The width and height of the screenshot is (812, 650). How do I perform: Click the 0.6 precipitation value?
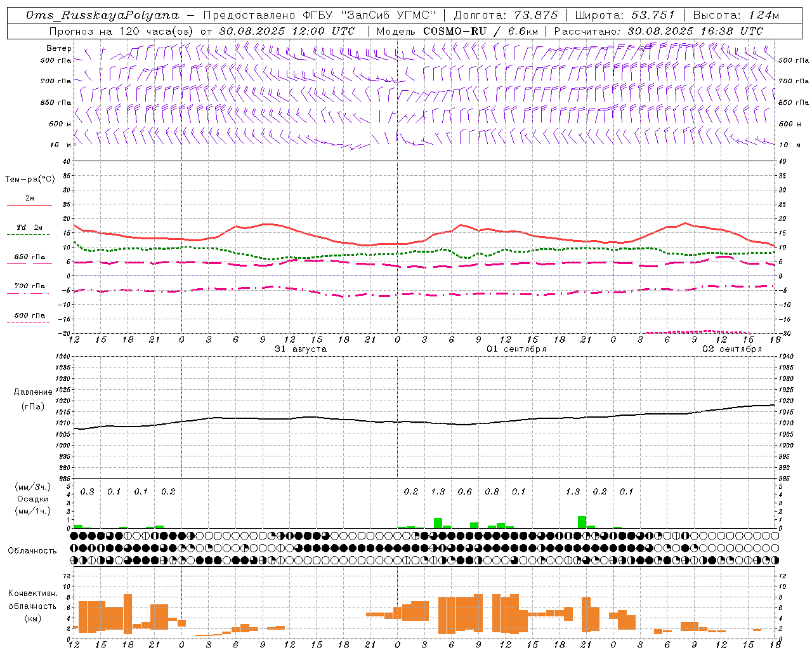point(465,492)
